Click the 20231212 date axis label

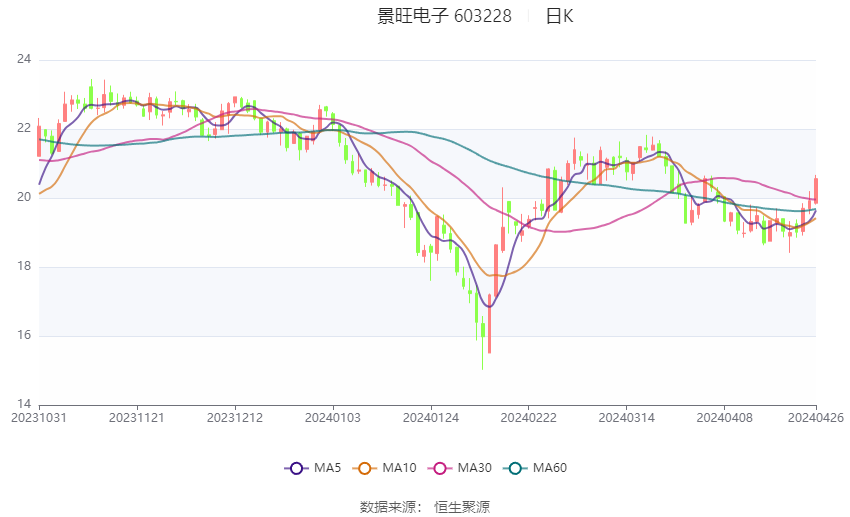coord(235,416)
